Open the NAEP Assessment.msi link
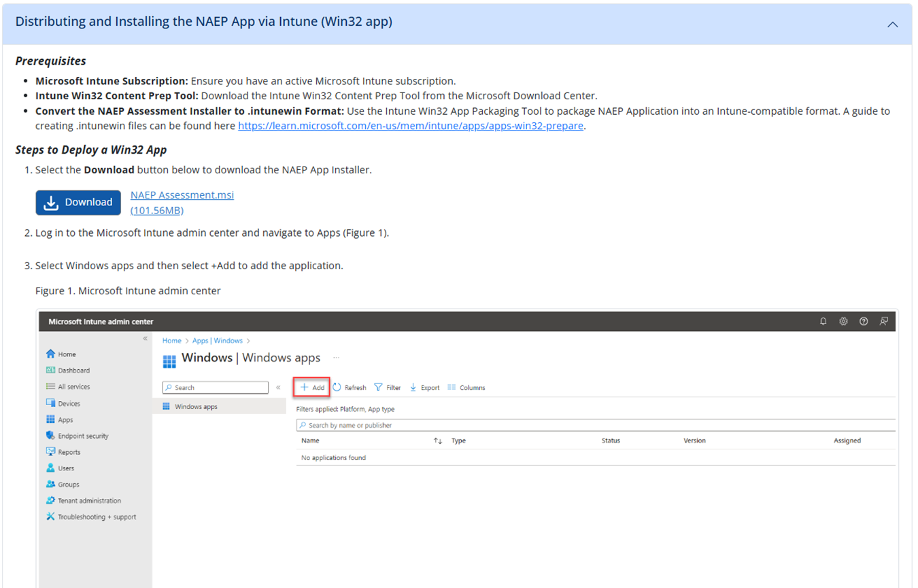This screenshot has width=918, height=588. (182, 195)
